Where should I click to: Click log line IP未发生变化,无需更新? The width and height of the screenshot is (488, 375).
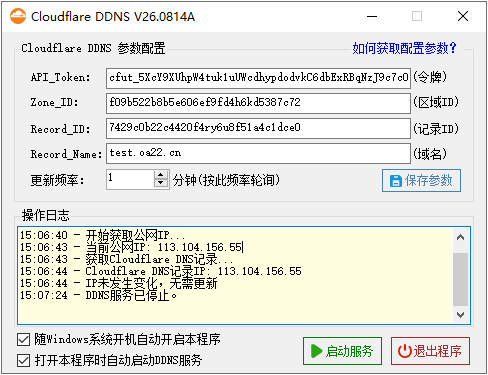[x=118, y=284]
